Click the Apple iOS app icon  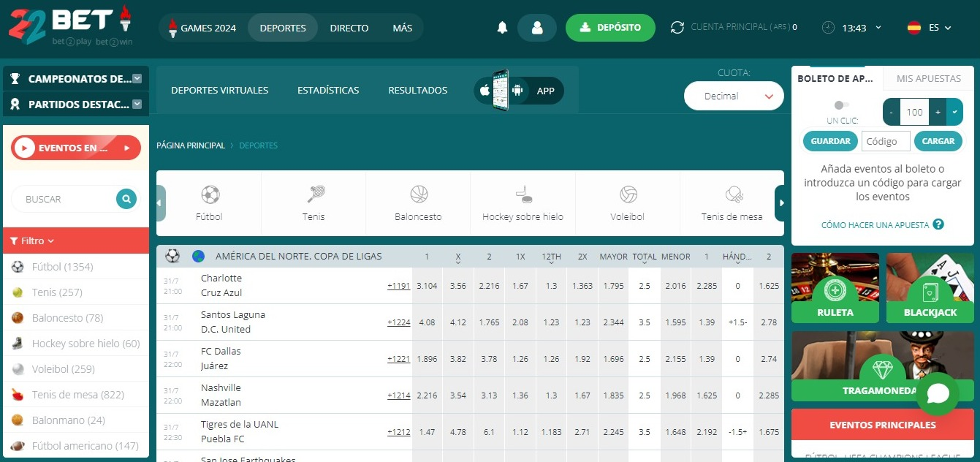[484, 91]
